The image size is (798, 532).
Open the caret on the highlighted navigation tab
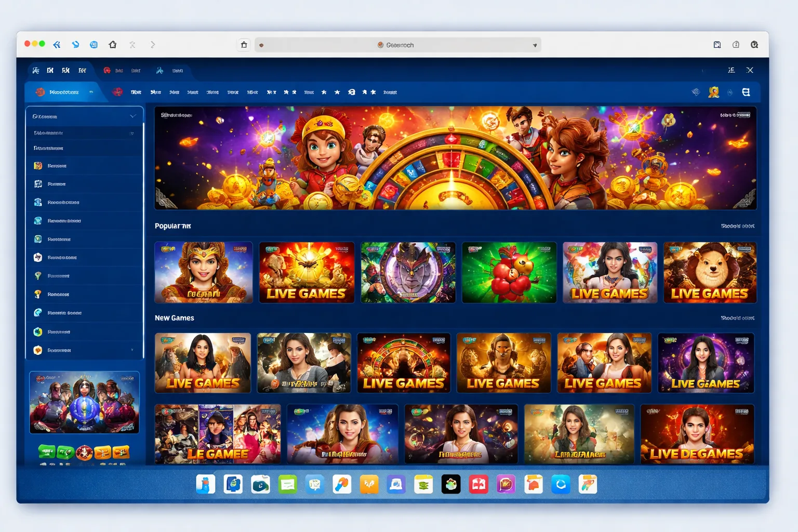[91, 92]
